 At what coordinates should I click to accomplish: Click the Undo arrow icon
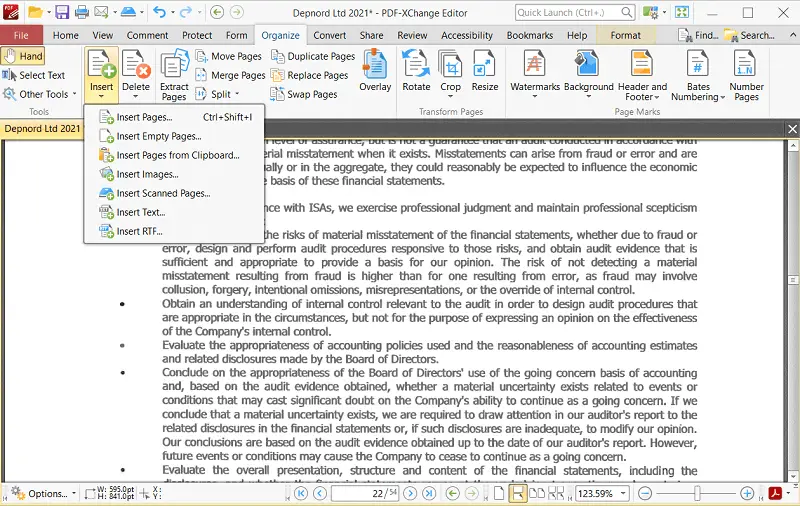[160, 12]
